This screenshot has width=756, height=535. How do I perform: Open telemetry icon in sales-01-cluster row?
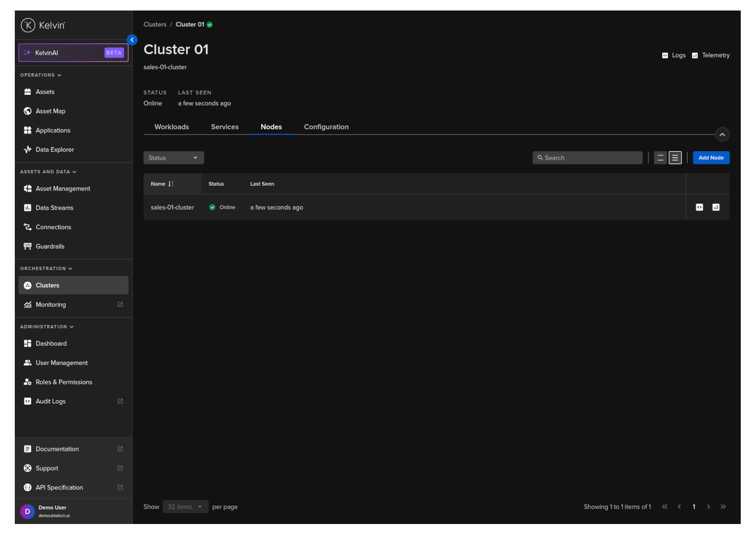(x=715, y=207)
